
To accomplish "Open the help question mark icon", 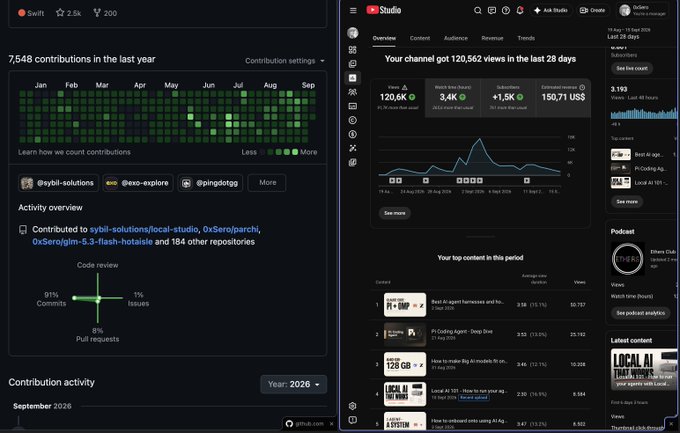I will (506, 10).
